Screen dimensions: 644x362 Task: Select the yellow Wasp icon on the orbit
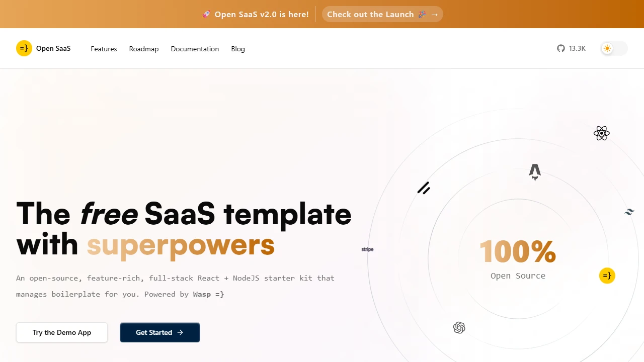[x=607, y=276]
